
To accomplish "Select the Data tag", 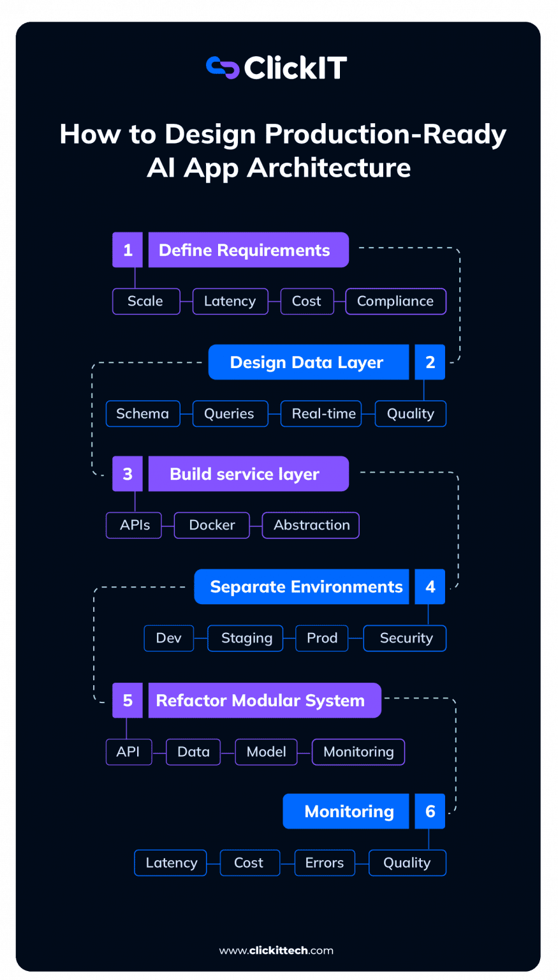I will coord(193,752).
